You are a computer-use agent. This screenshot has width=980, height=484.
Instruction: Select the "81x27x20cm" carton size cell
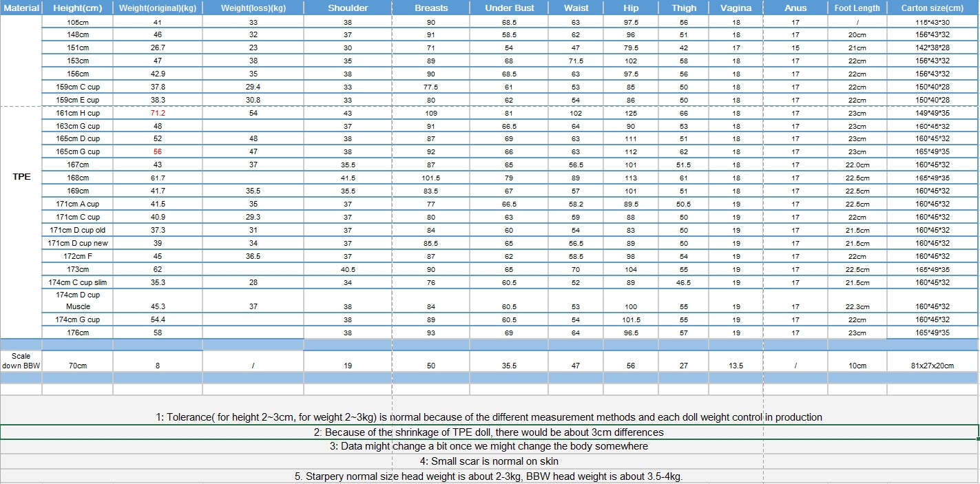click(x=932, y=366)
